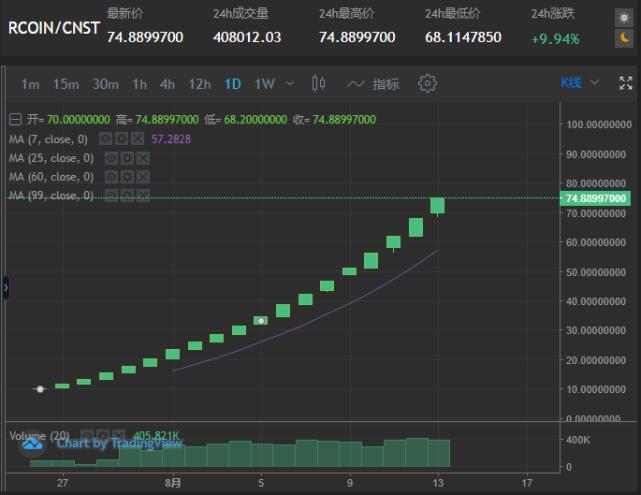Remove the MA (99, close, 0) indicator
Screen dimensions: 641x495
(x=143, y=196)
